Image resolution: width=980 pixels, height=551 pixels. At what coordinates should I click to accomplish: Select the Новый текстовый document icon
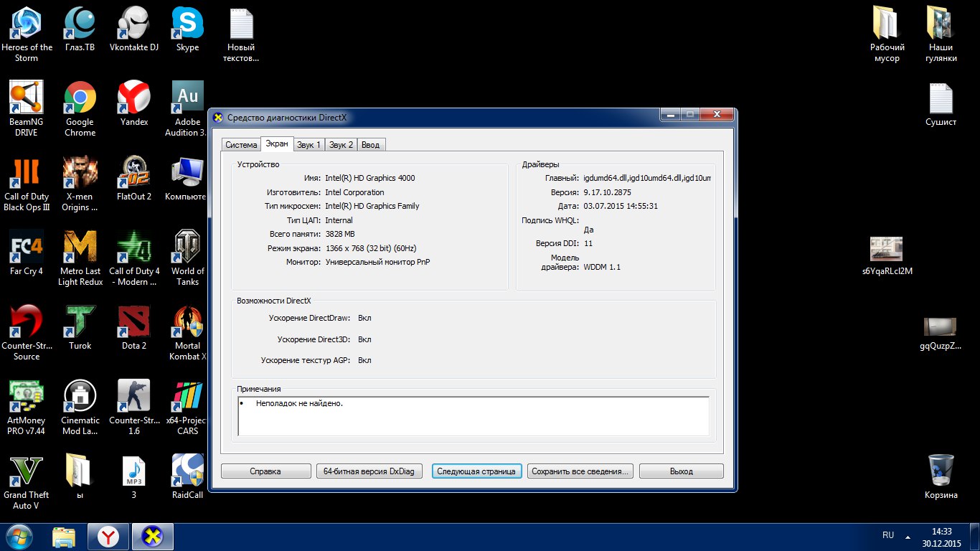pyautogui.click(x=242, y=34)
